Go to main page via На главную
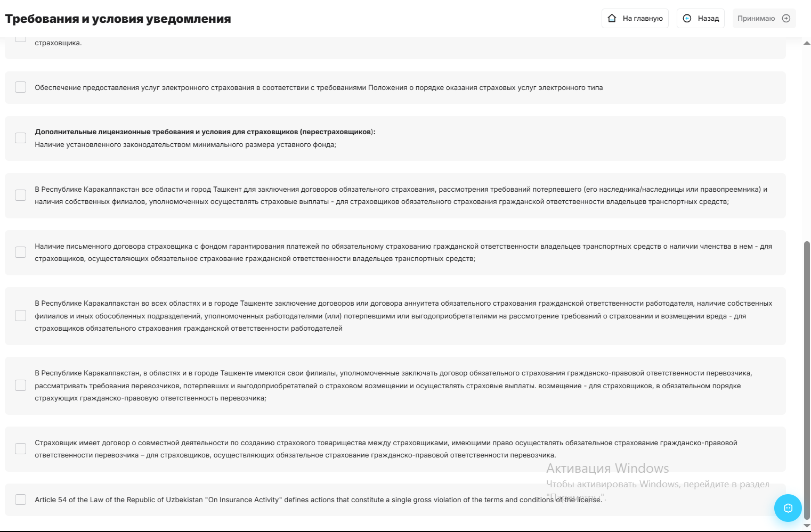The image size is (811, 532). click(x=635, y=18)
